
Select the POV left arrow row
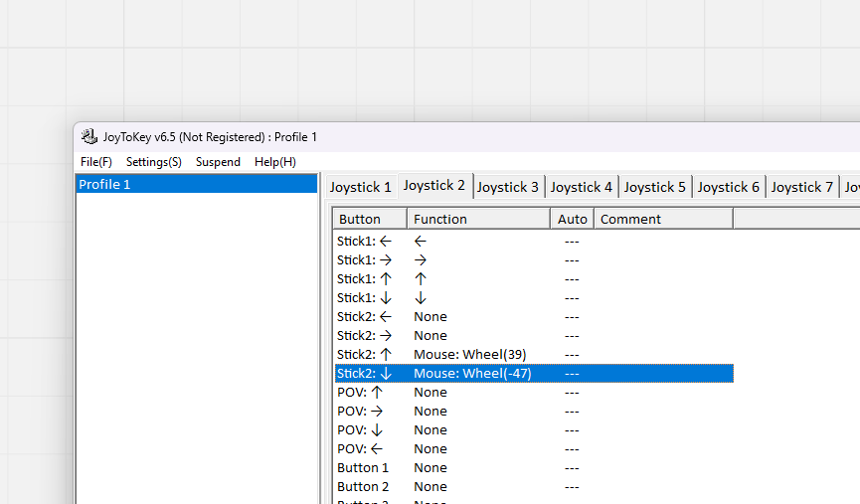534,449
